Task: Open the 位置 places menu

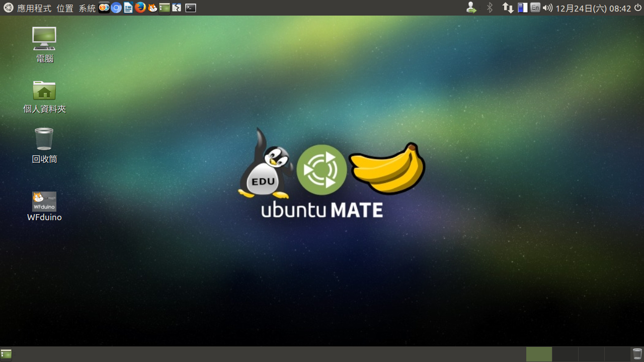Action: tap(65, 8)
